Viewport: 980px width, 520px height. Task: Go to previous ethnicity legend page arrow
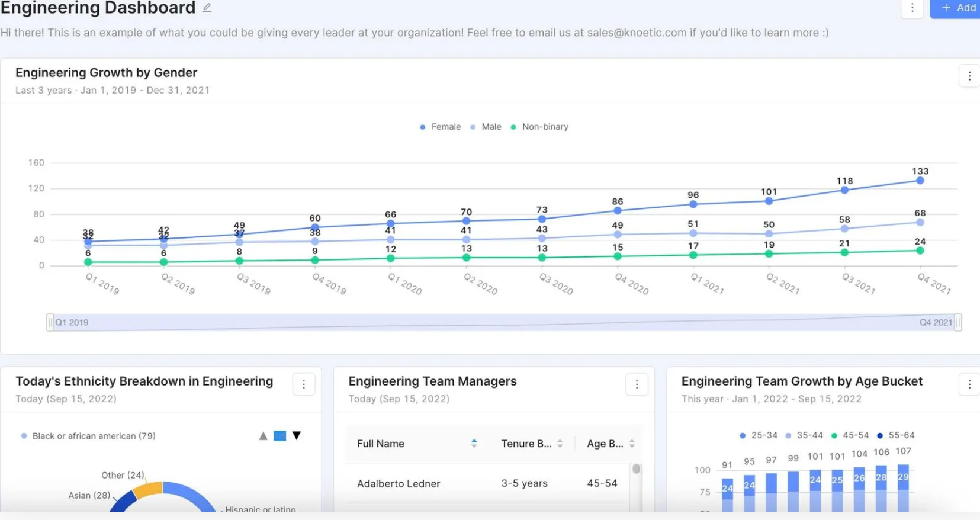(x=263, y=436)
